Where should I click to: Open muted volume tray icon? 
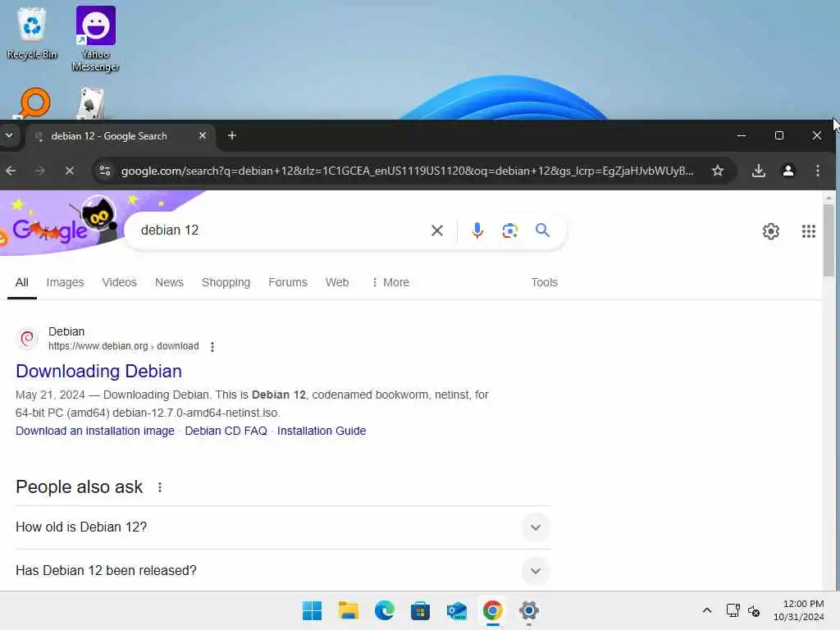tap(754, 610)
